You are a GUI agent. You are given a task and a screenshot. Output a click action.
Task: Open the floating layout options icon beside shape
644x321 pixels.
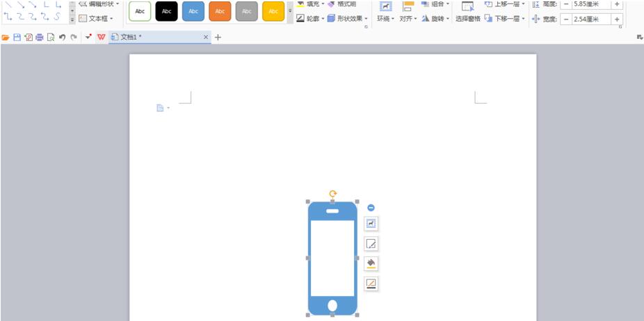pyautogui.click(x=371, y=223)
